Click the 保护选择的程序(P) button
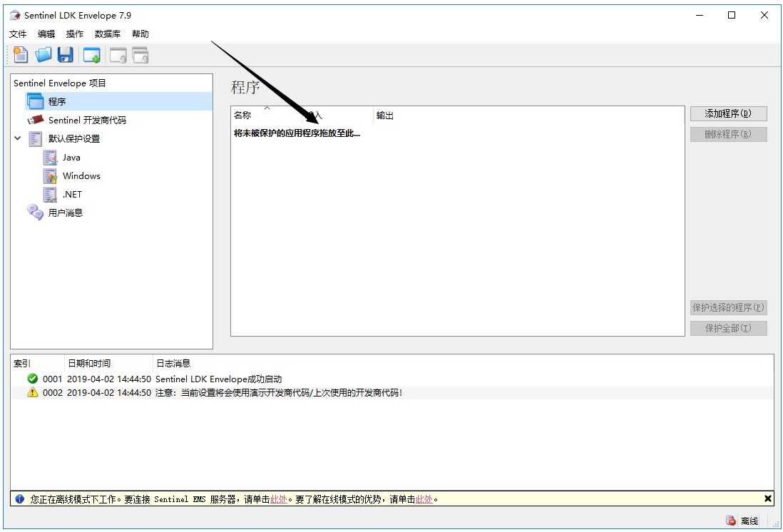 tap(728, 307)
